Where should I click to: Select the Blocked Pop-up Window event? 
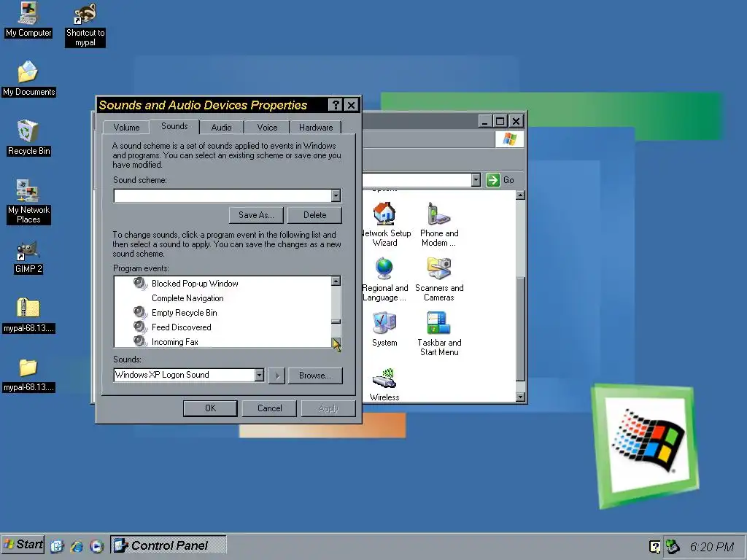[x=195, y=284]
